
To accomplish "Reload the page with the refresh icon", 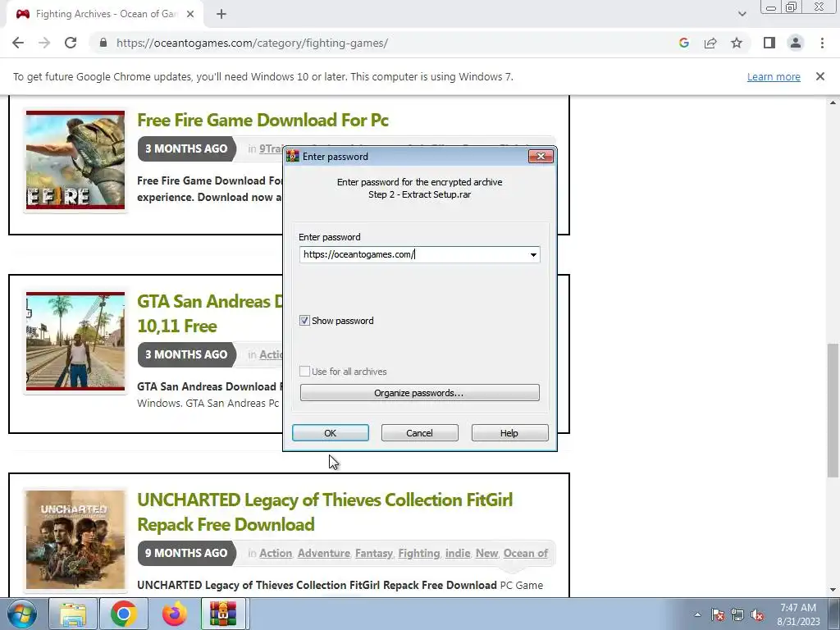I will (71, 43).
